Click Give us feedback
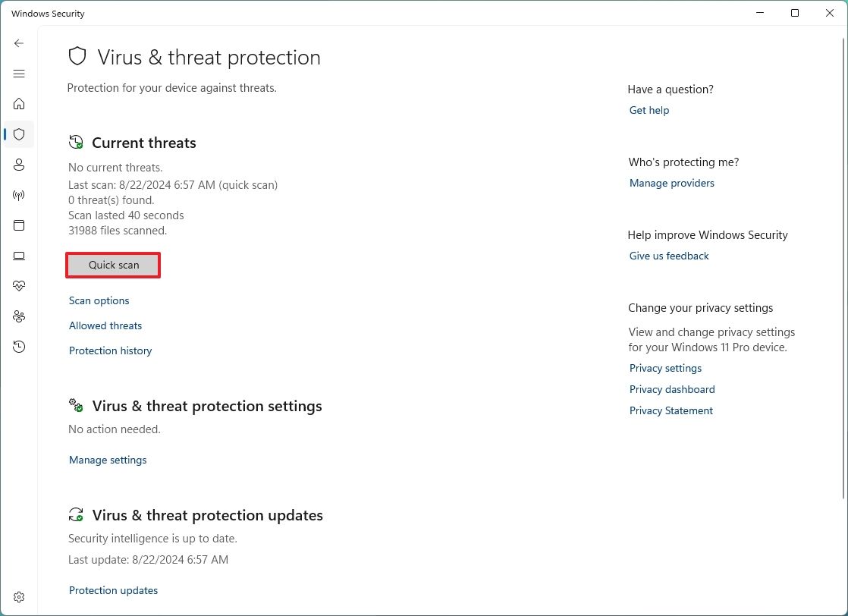 pyautogui.click(x=668, y=256)
